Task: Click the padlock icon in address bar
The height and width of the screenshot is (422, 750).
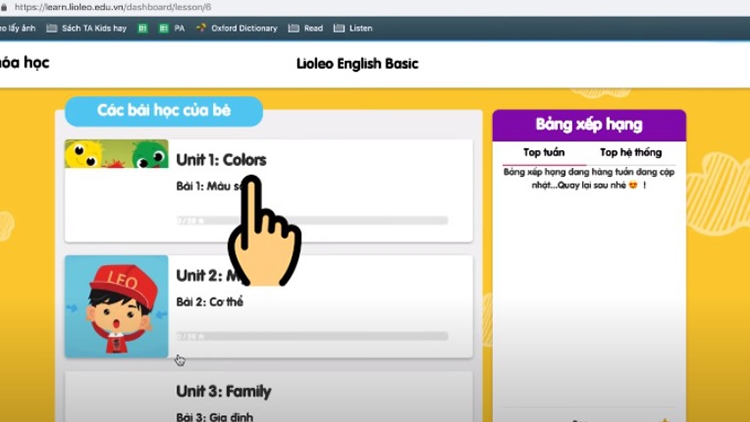Action: coord(4,7)
